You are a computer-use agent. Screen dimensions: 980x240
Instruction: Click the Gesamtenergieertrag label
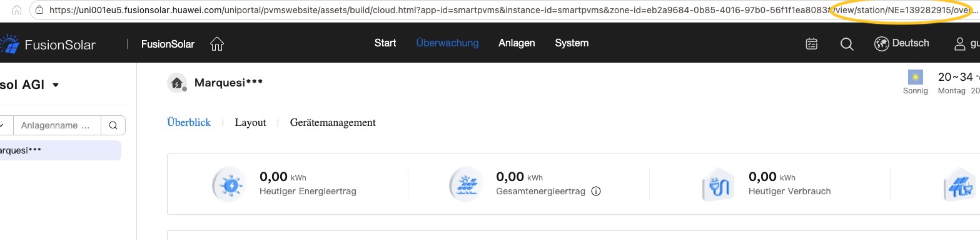(x=541, y=191)
